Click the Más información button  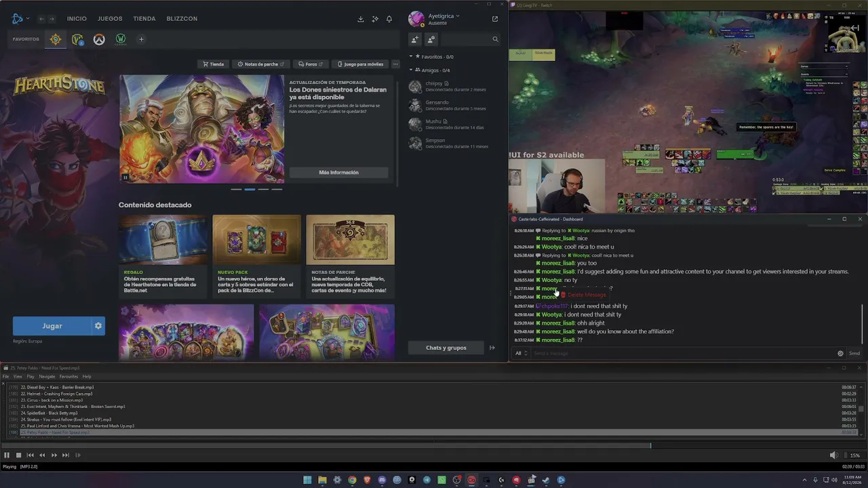tap(339, 172)
